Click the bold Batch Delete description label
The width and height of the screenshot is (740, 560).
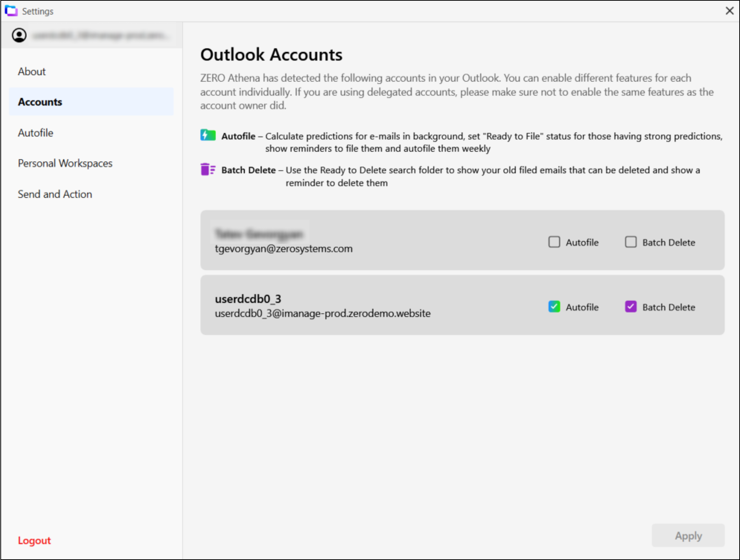[x=248, y=170]
